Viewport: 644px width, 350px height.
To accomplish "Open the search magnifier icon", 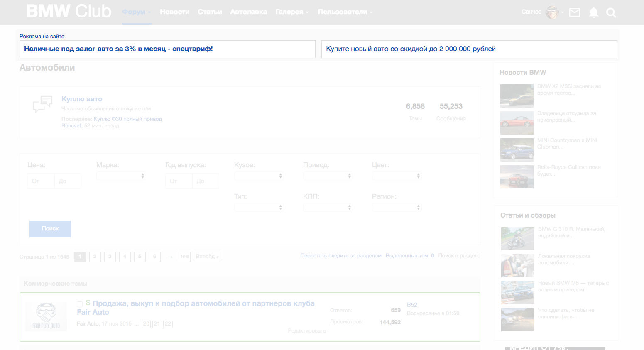I will (611, 13).
